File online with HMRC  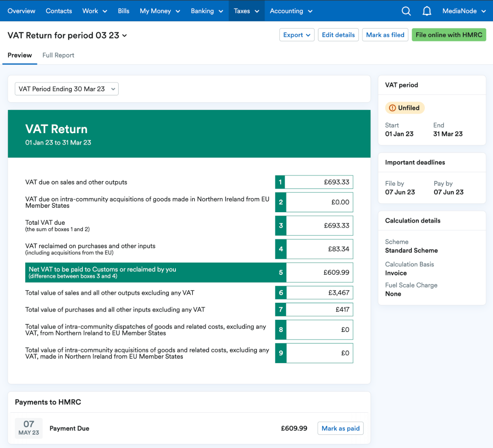point(449,35)
